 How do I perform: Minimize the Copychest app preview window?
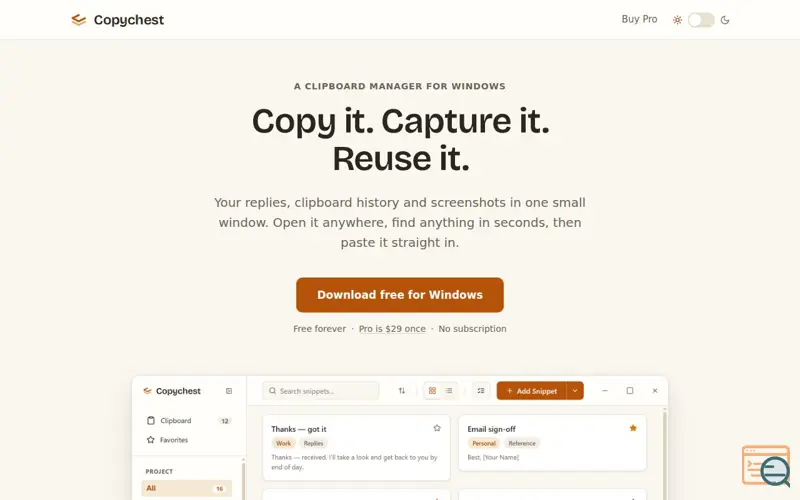click(x=605, y=391)
